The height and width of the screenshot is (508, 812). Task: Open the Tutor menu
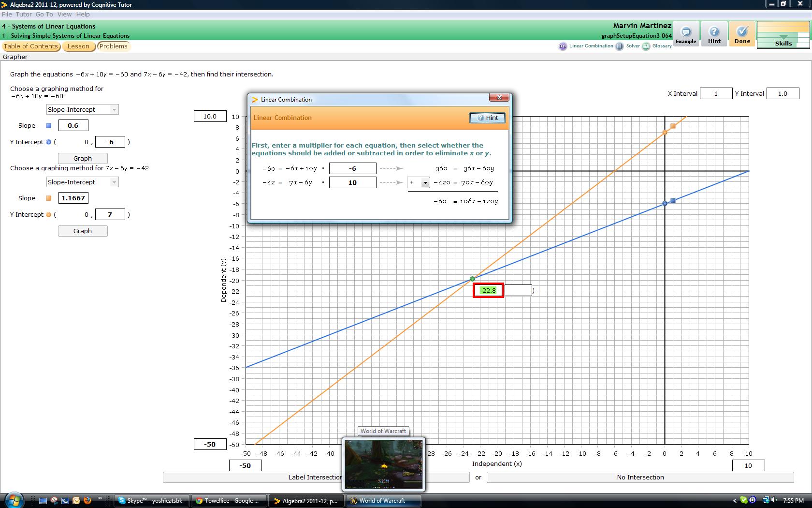coord(24,15)
